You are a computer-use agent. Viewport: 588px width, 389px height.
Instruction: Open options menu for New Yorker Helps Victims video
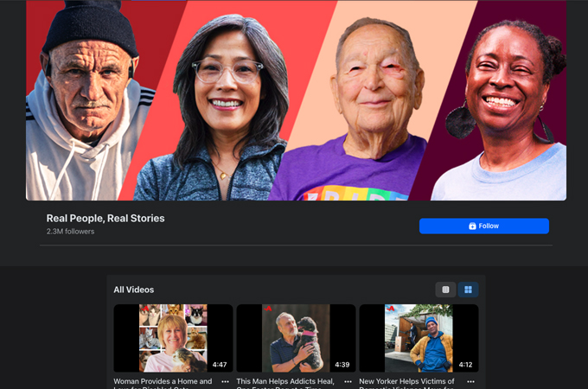tap(470, 381)
